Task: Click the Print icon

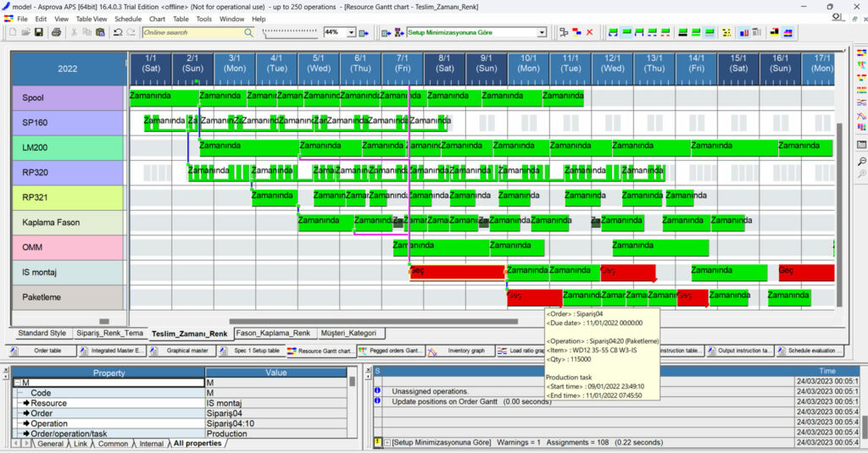Action: tap(56, 33)
